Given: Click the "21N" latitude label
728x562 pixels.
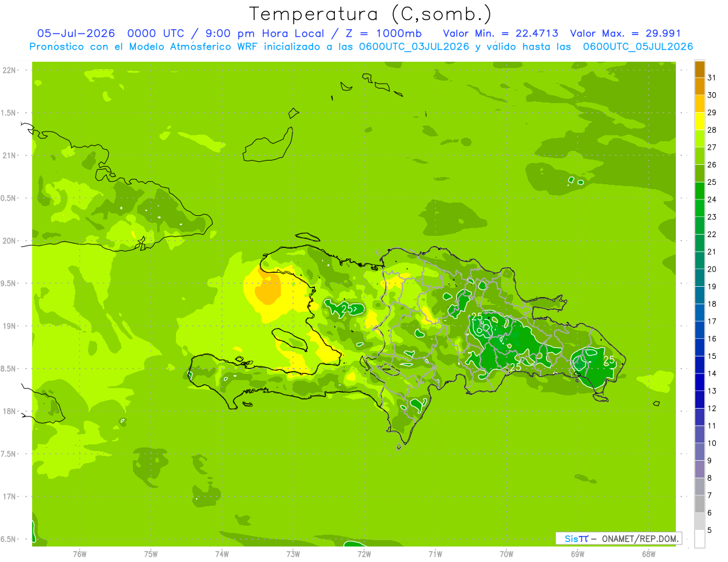Looking at the screenshot, I should [8, 155].
